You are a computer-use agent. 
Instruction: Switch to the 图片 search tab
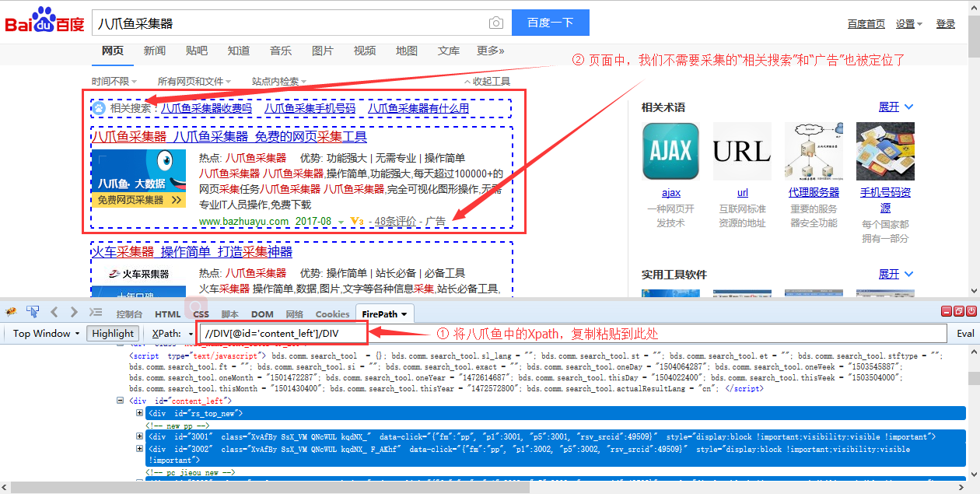(323, 51)
